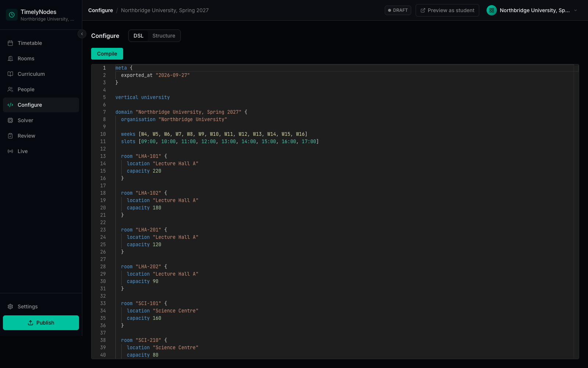Click Northbridge University, Spring 2027 breadcrumb
588x368 pixels.
[x=165, y=10]
